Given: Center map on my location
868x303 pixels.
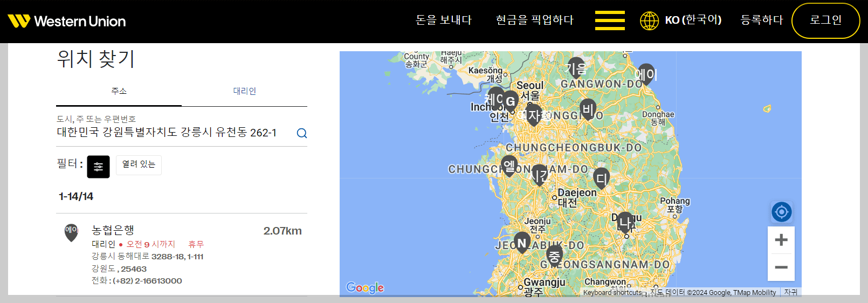Looking at the screenshot, I should tap(781, 212).
